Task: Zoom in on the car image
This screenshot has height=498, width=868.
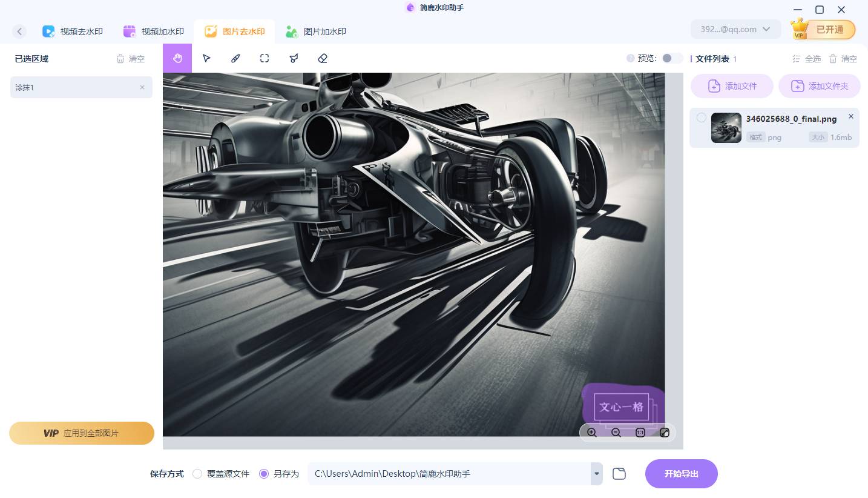Action: click(x=592, y=433)
